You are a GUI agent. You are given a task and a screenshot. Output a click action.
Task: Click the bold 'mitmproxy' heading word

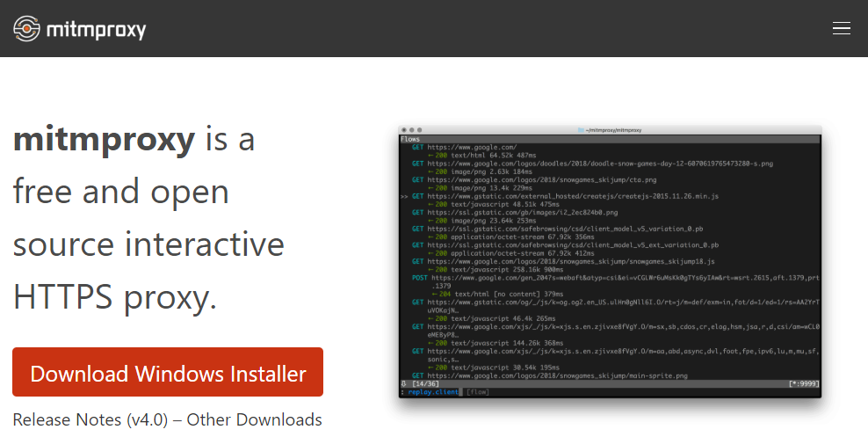pos(104,138)
